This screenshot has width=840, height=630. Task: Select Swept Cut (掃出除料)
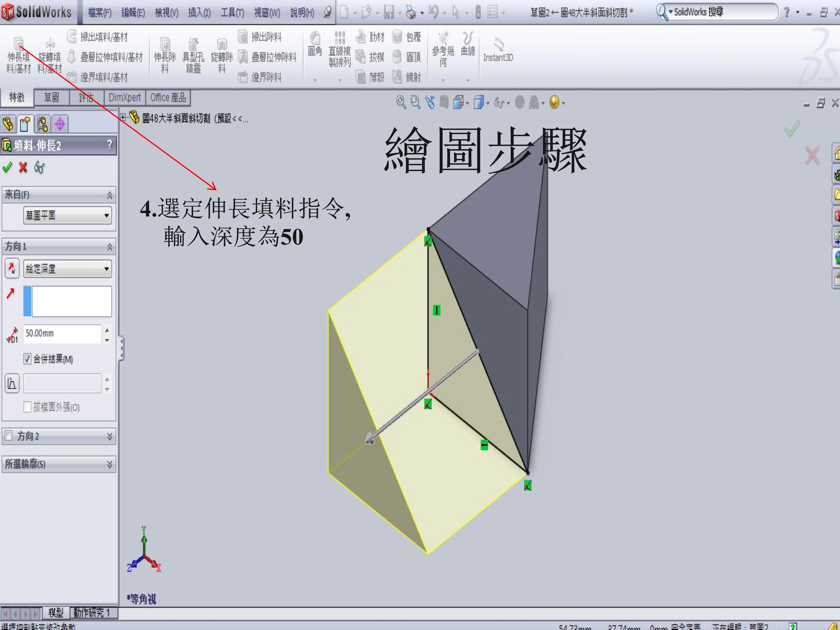(260, 37)
